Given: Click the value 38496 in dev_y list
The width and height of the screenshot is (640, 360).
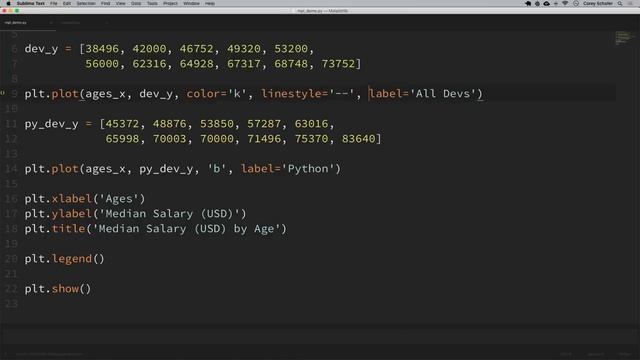Looking at the screenshot, I should pos(102,49).
